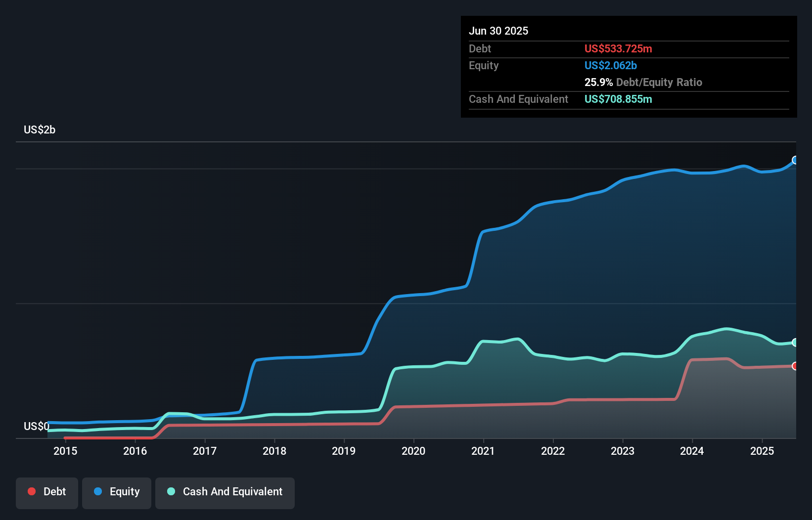Click the blue Equity legend dot
The image size is (812, 520).
click(101, 491)
